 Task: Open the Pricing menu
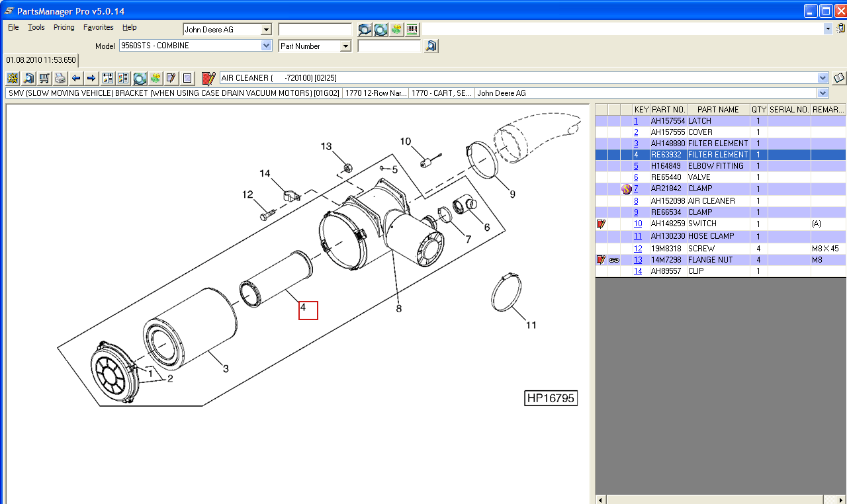(64, 27)
